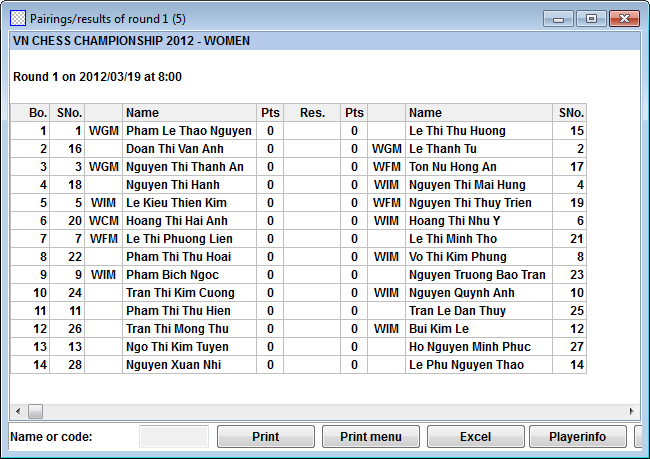
Task: Click the horizontal scrollbar left arrow
Action: pyautogui.click(x=18, y=411)
